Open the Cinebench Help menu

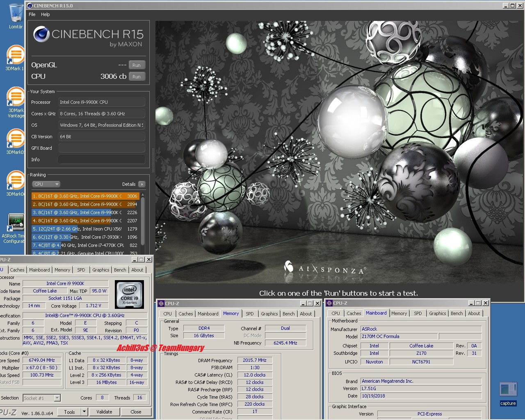click(46, 14)
